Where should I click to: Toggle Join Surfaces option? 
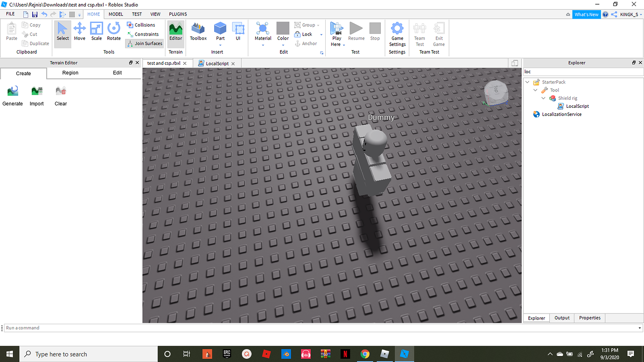pos(145,43)
